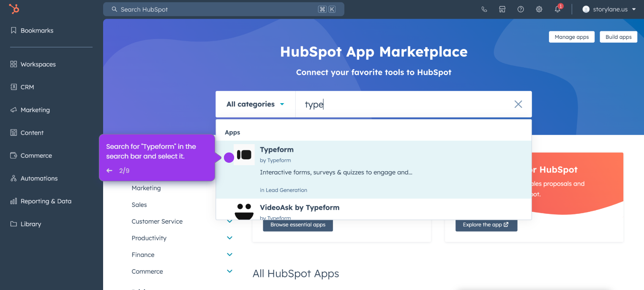This screenshot has height=290, width=644.
Task: Open Manage apps
Action: click(571, 37)
